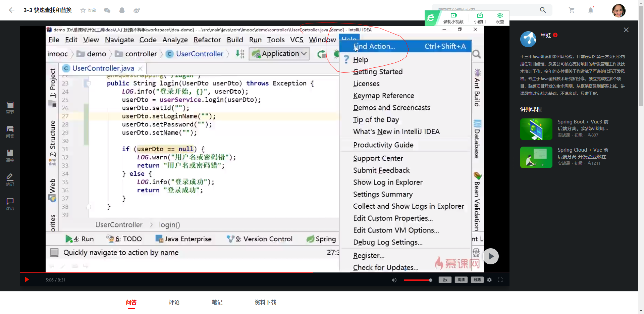Open the 4: Run tool window
Image resolution: width=644 pixels, height=314 pixels.
click(x=79, y=239)
